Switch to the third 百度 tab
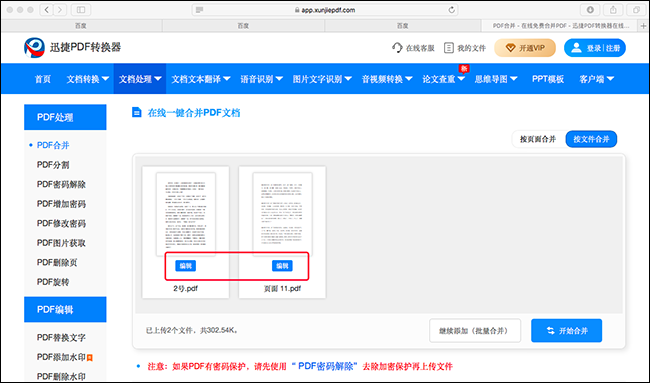650x383 pixels. pos(403,26)
